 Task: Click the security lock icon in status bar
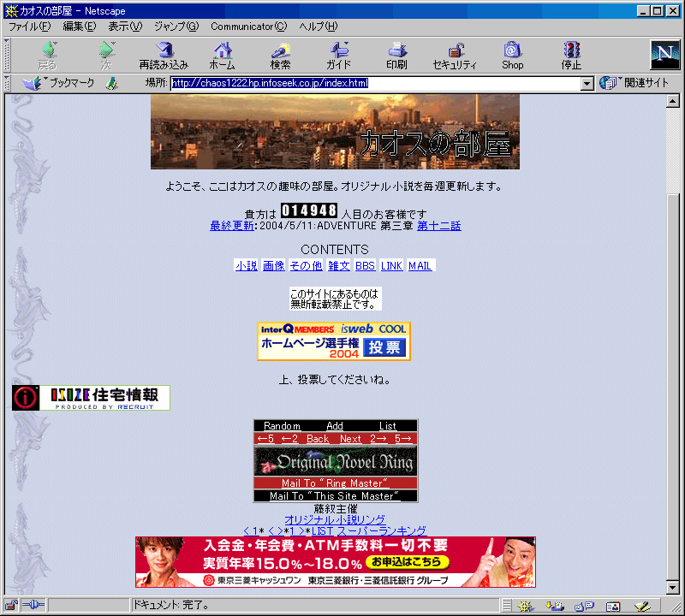point(11,605)
